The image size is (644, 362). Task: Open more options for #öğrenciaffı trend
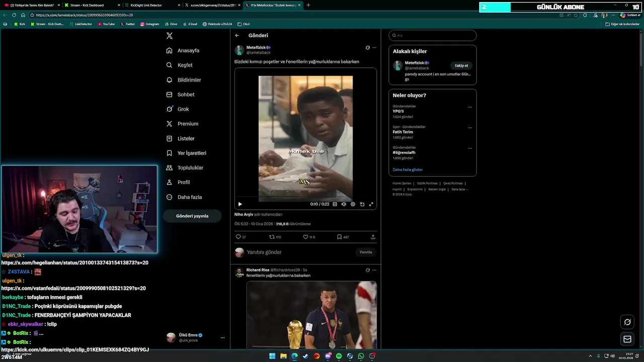click(x=470, y=148)
